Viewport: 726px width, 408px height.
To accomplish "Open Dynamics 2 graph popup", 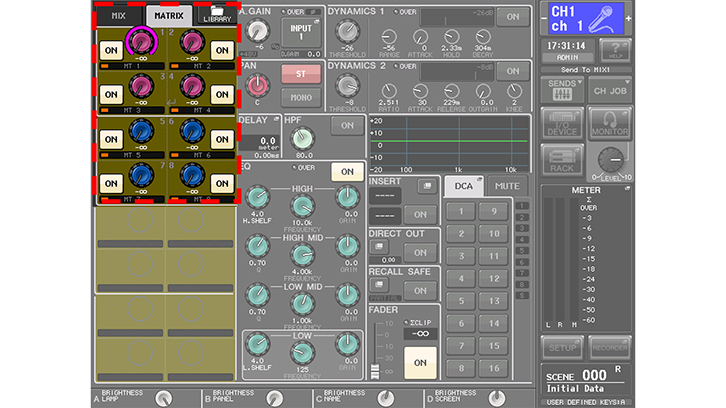I will coord(457,72).
